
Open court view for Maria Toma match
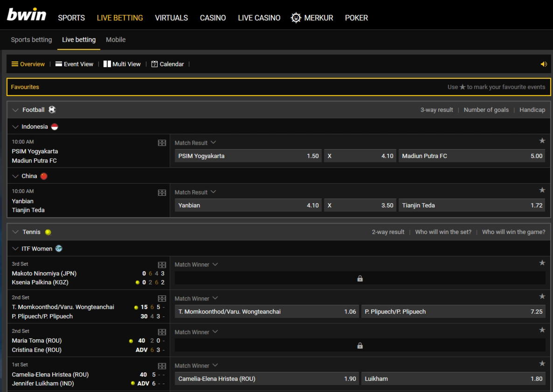click(162, 332)
